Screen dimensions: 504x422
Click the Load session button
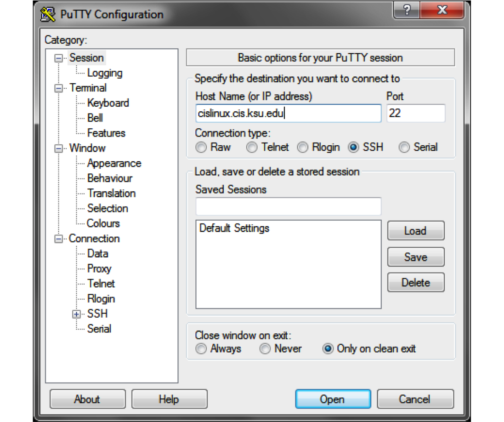416,231
